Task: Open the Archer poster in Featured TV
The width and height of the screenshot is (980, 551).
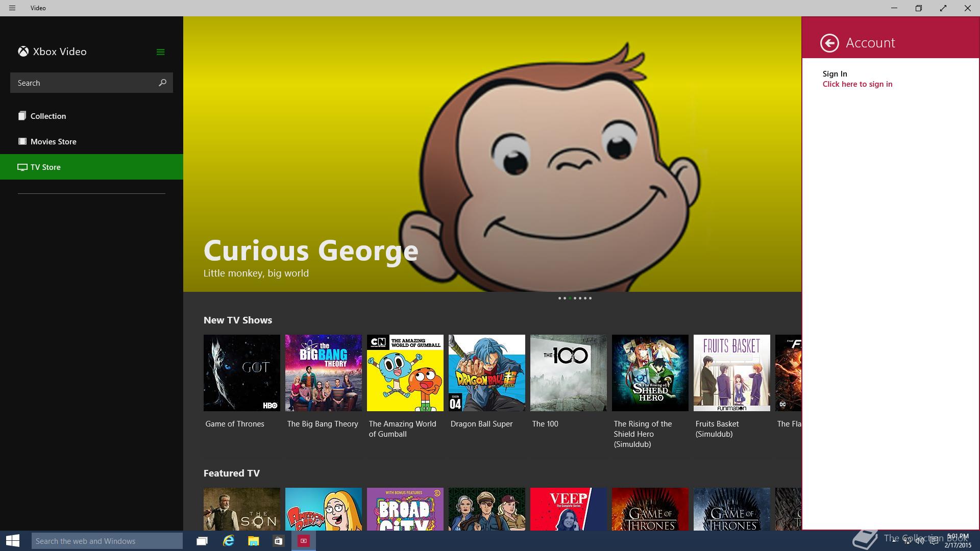Action: [x=487, y=509]
